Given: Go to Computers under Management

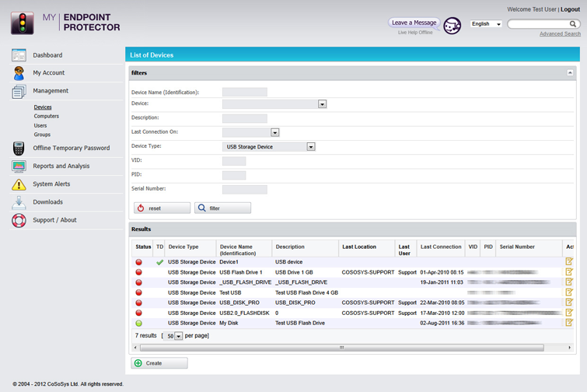Looking at the screenshot, I should point(47,117).
